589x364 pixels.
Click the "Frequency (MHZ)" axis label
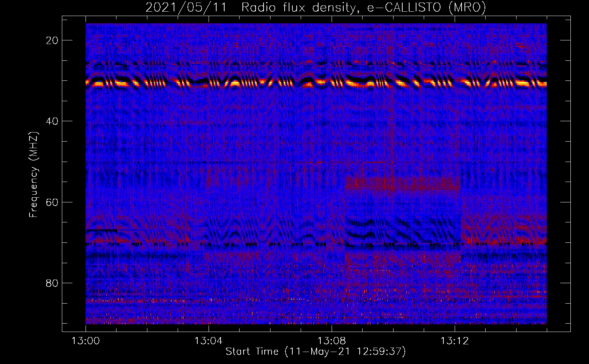coord(33,175)
